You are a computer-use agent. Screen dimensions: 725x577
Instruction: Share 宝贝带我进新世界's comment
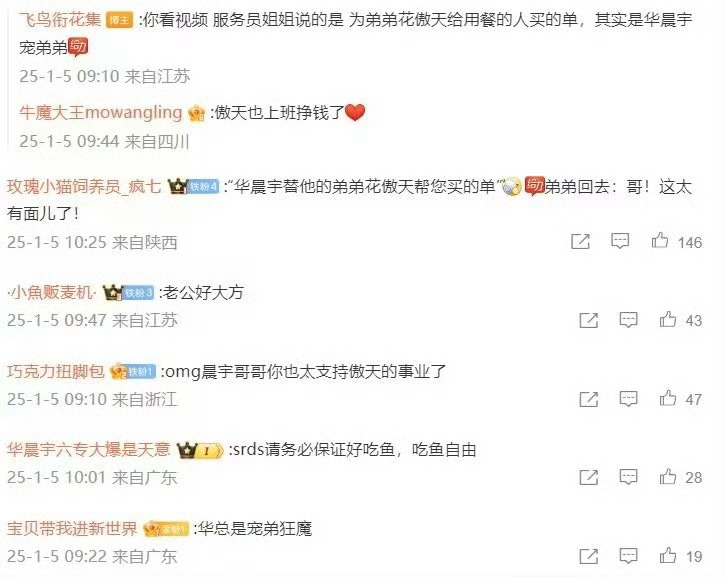pos(589,556)
